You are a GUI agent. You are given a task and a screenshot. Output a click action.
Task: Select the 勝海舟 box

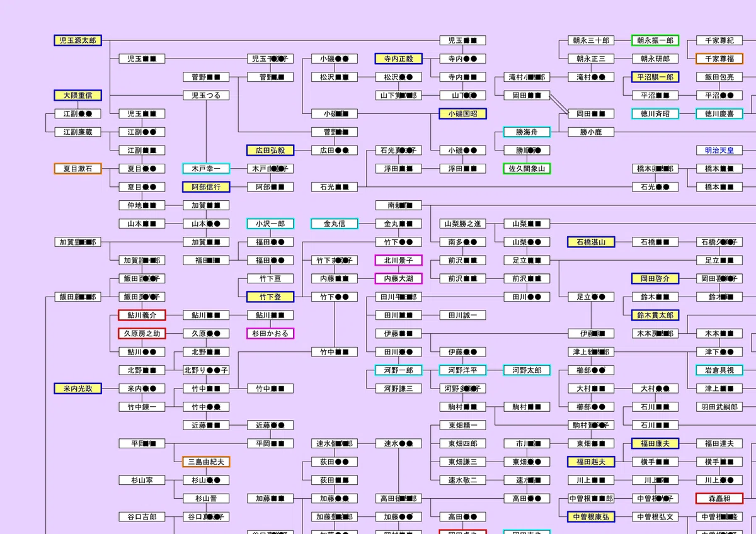pos(527,132)
